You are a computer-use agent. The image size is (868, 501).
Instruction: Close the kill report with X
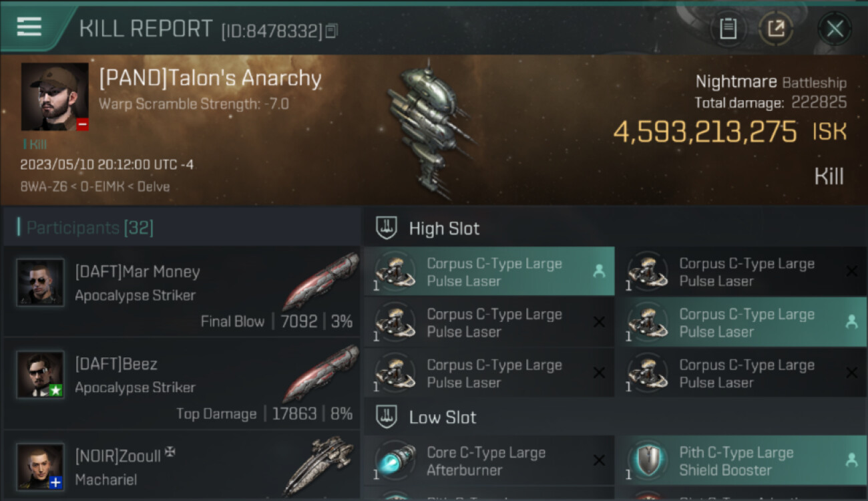pos(835,29)
